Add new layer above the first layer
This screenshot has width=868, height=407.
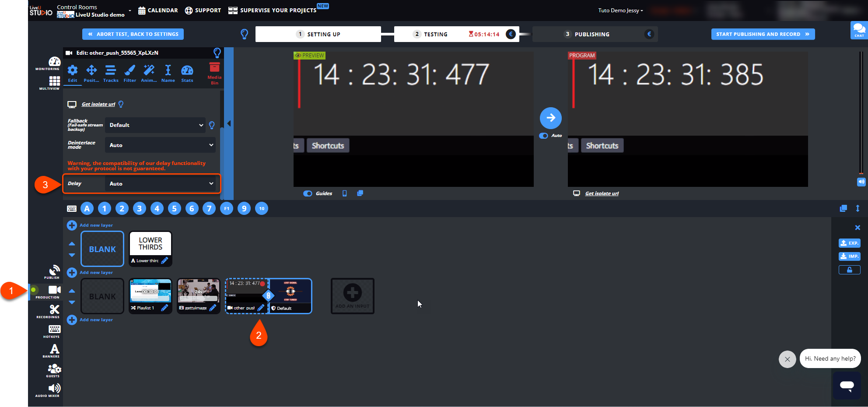click(x=90, y=225)
